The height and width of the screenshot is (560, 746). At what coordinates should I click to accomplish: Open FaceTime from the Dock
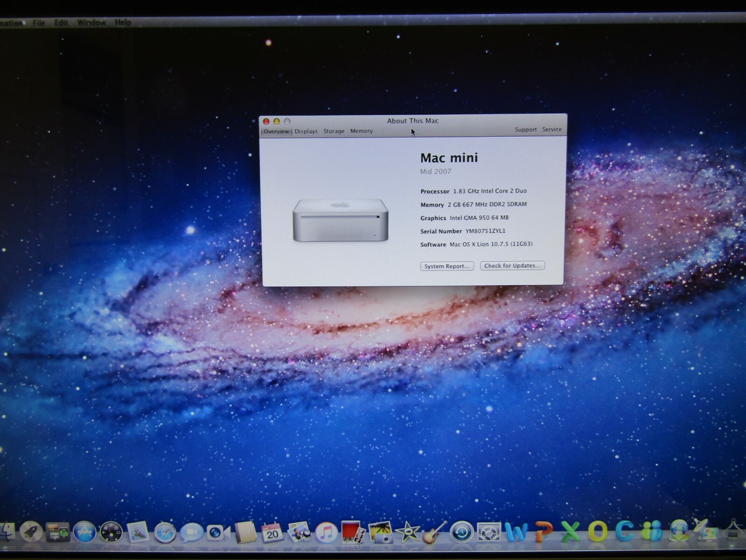[x=218, y=532]
